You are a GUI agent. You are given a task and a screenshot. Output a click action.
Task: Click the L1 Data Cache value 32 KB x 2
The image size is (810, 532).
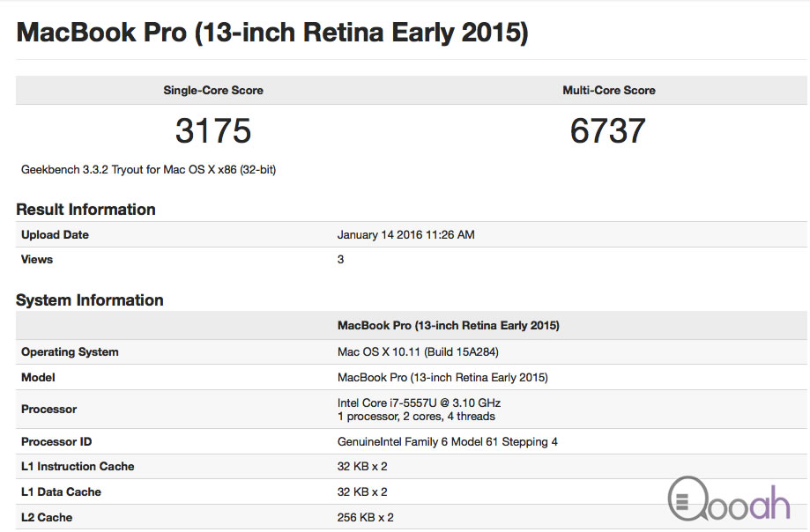(x=362, y=492)
